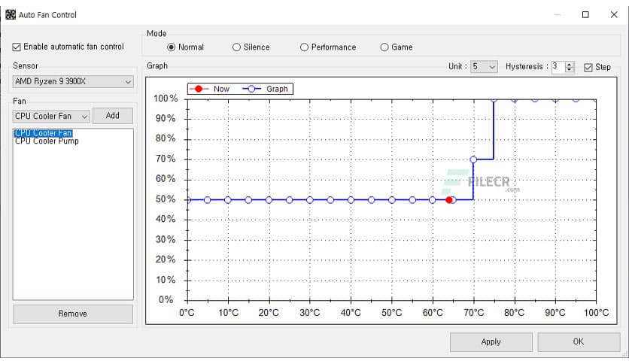Screen dimensions: 629x364
Task: Click the Apply button
Action: pyautogui.click(x=491, y=342)
